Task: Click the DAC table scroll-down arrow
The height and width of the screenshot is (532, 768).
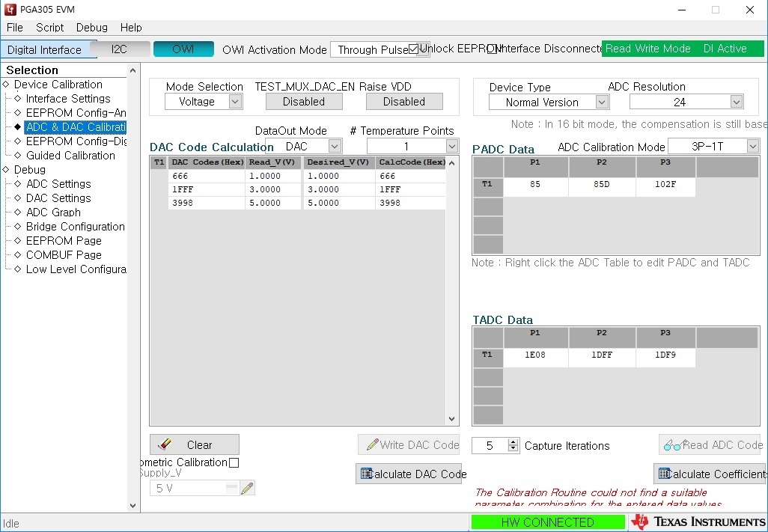Action: pyautogui.click(x=451, y=419)
